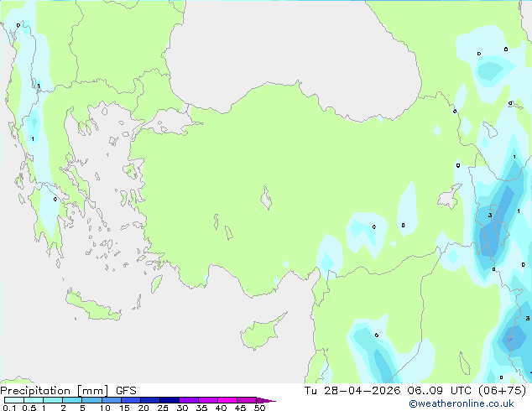Pick the magenta legend swatch for 40–45 mm
Screen dimensions: 532x411
[227, 400]
